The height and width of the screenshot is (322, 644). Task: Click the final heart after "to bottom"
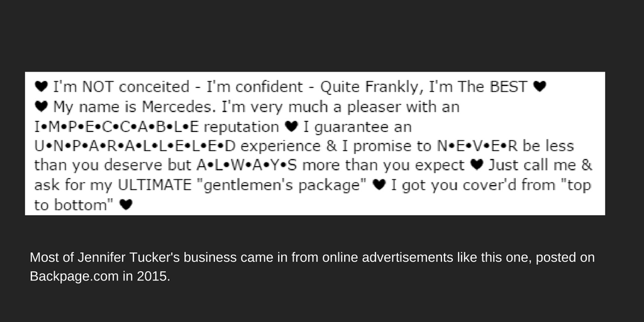126,204
